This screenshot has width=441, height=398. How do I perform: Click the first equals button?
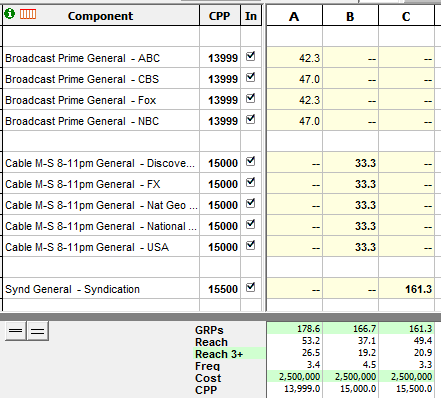coord(16,331)
